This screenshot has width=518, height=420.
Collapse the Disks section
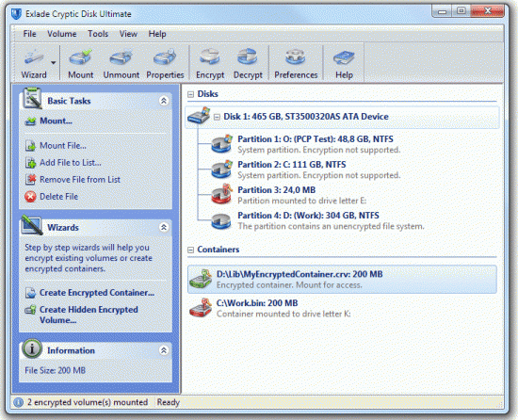pos(190,94)
